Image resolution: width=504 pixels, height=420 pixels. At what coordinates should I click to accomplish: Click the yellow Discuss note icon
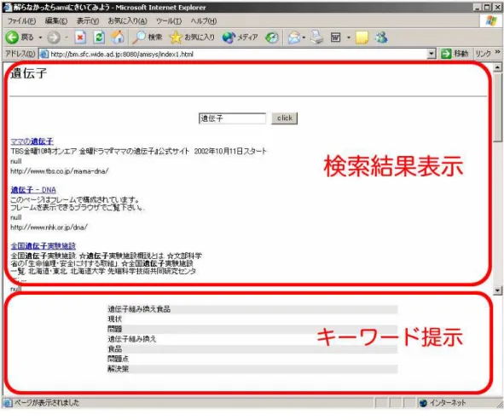coord(362,37)
